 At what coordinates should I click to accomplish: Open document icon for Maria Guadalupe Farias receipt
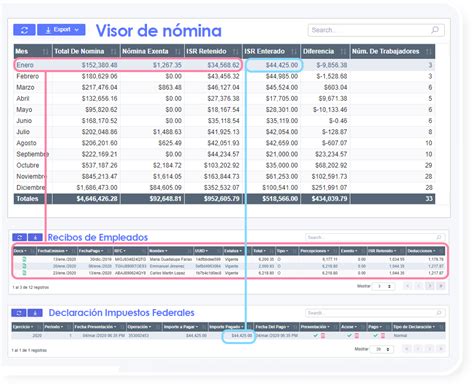click(x=24, y=259)
